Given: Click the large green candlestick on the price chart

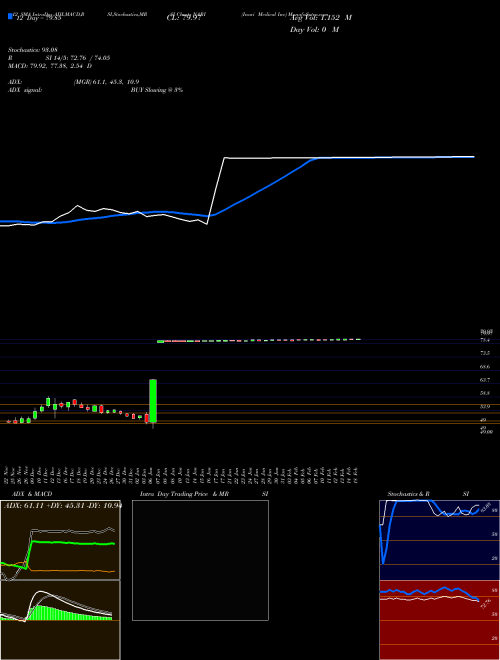Looking at the screenshot, I should pyautogui.click(x=153, y=401).
